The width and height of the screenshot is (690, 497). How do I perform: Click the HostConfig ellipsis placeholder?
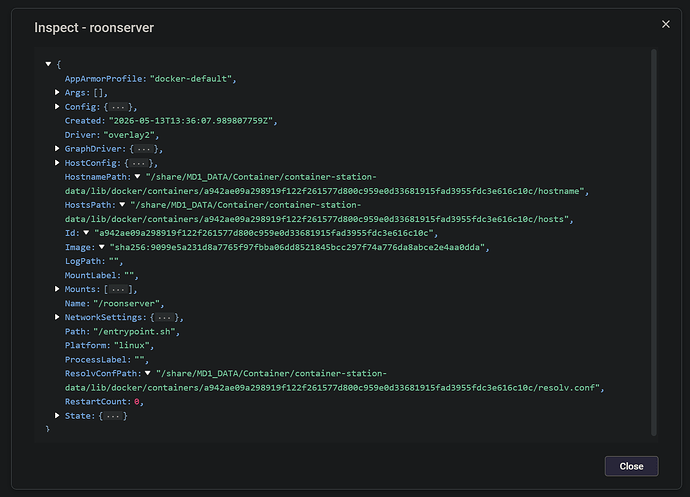(x=138, y=163)
